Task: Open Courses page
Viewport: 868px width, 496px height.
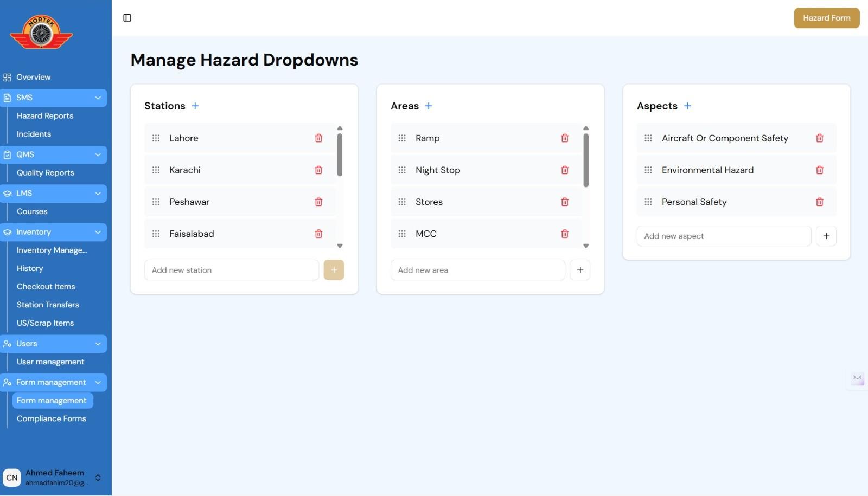Action: pyautogui.click(x=32, y=211)
